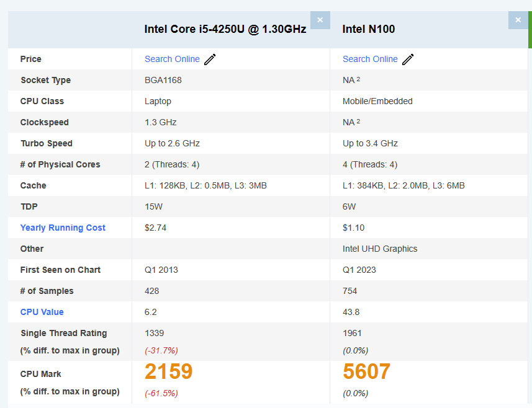The width and height of the screenshot is (532, 408).
Task: Click the $1.10 yearly cost value
Action: [x=353, y=228]
